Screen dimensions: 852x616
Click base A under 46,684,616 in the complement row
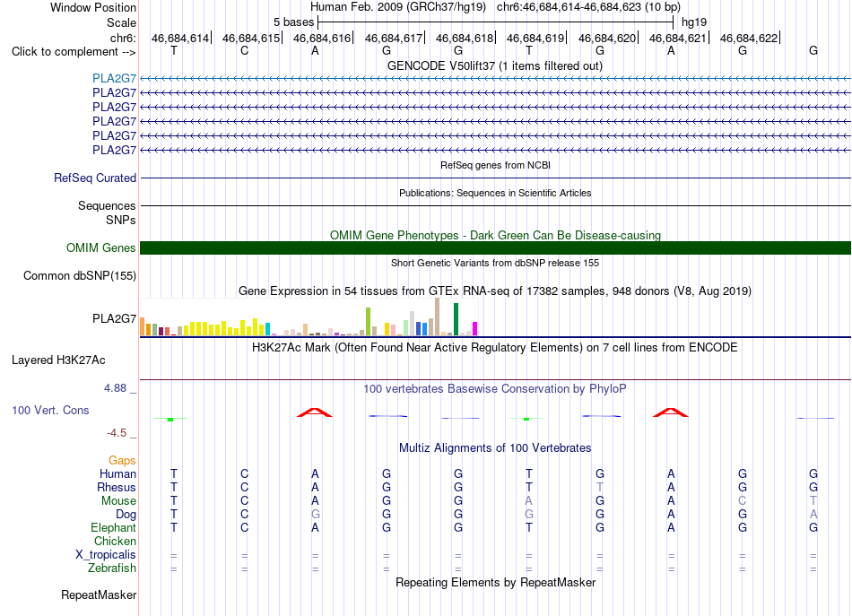[315, 51]
